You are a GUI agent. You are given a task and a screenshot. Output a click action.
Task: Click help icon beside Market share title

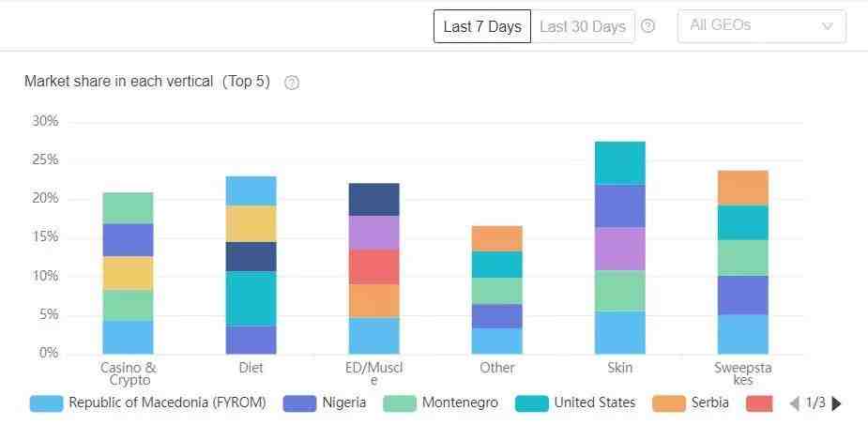tap(292, 83)
